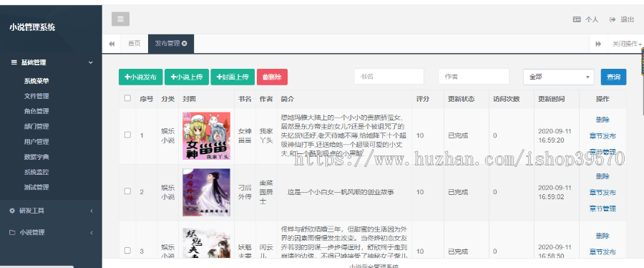The image size is (644, 268).
Task: Click the 研发工具 gear icon
Action: pos(12,211)
